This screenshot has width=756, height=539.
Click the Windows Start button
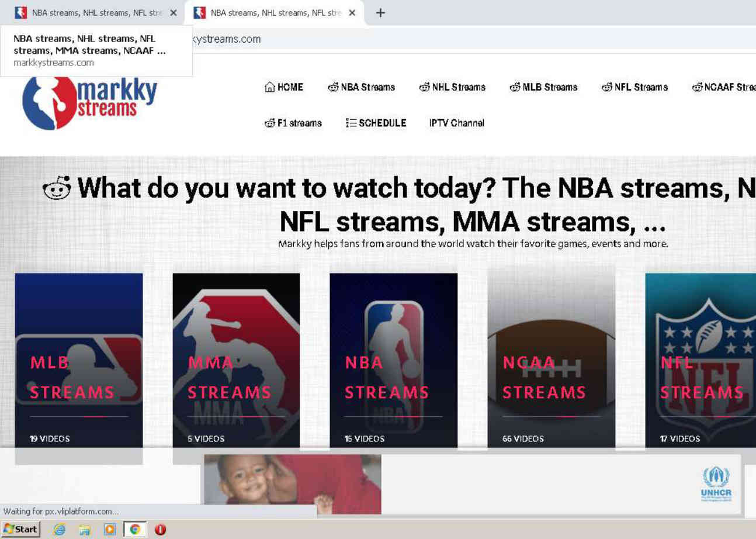point(21,529)
